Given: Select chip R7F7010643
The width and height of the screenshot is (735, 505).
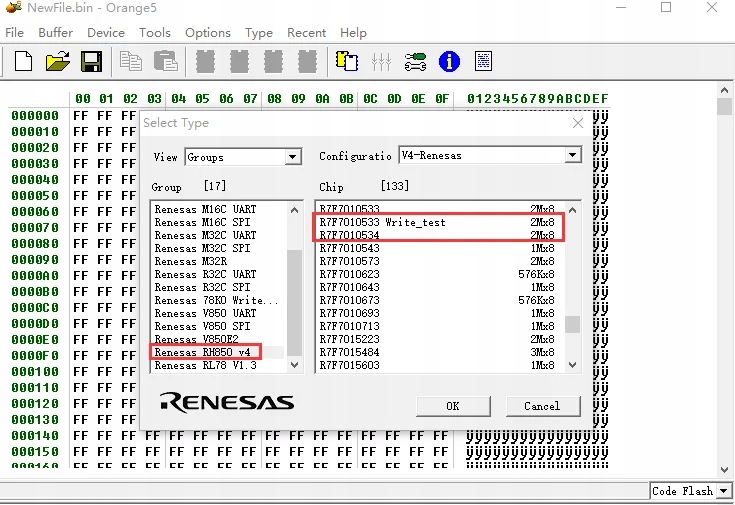Looking at the screenshot, I should (437, 287).
